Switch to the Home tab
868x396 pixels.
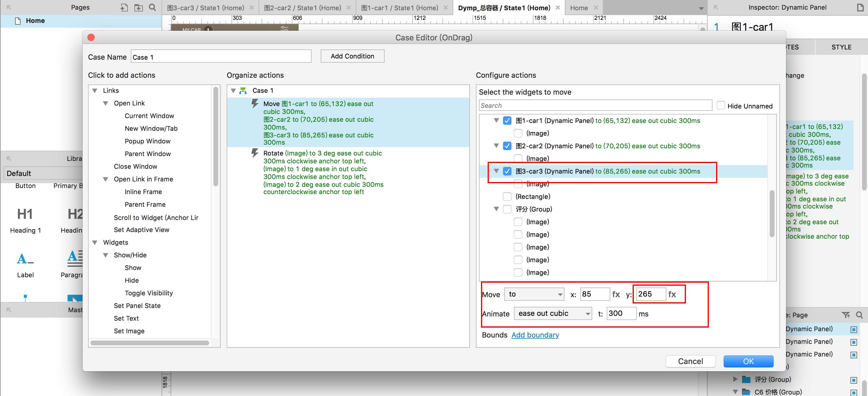[579, 8]
